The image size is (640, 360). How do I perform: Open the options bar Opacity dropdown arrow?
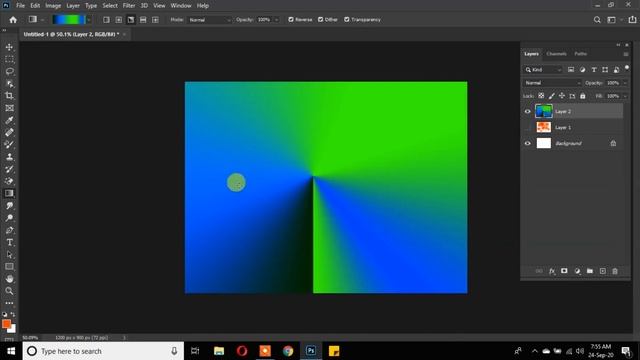(x=276, y=20)
